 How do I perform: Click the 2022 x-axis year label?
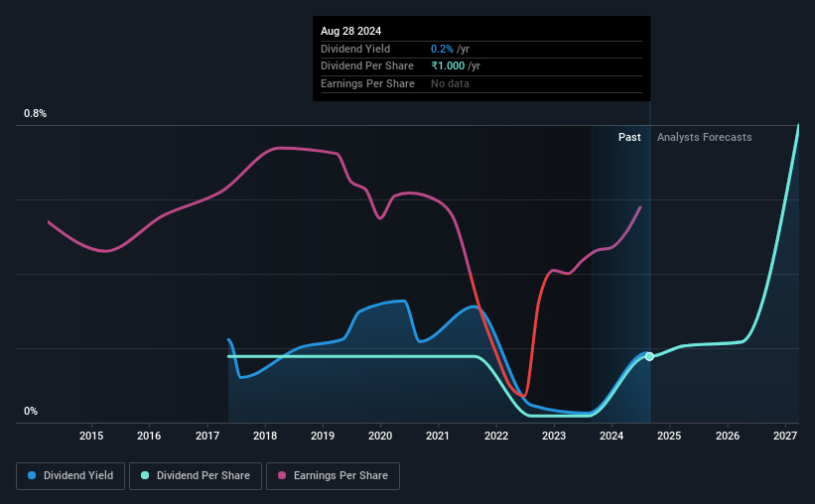click(496, 437)
